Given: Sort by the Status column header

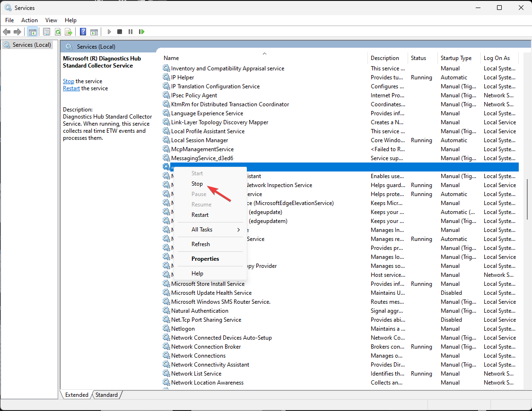Looking at the screenshot, I should coord(422,58).
